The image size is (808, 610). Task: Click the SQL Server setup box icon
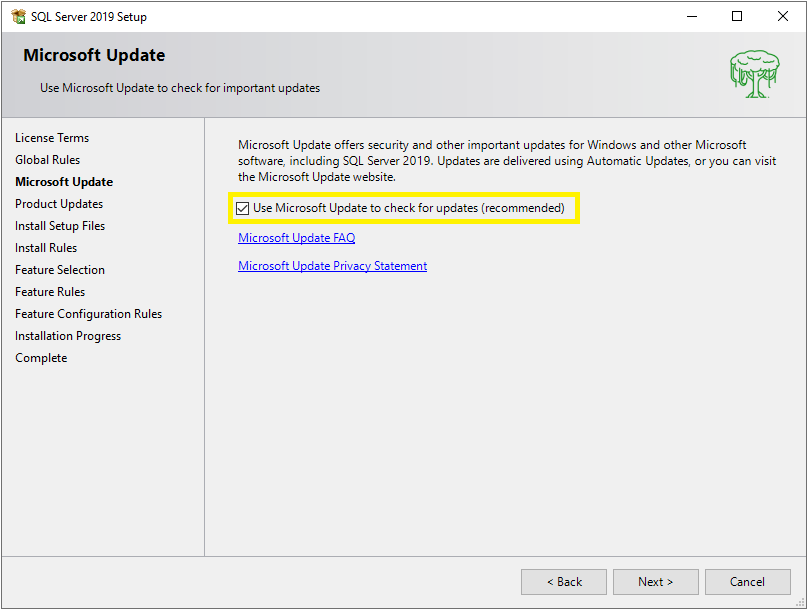(x=19, y=16)
